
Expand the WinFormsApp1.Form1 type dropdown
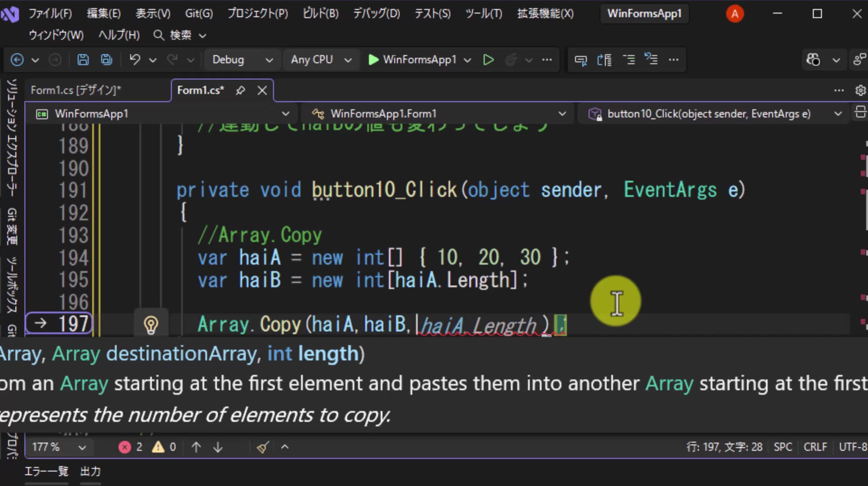tap(439, 114)
